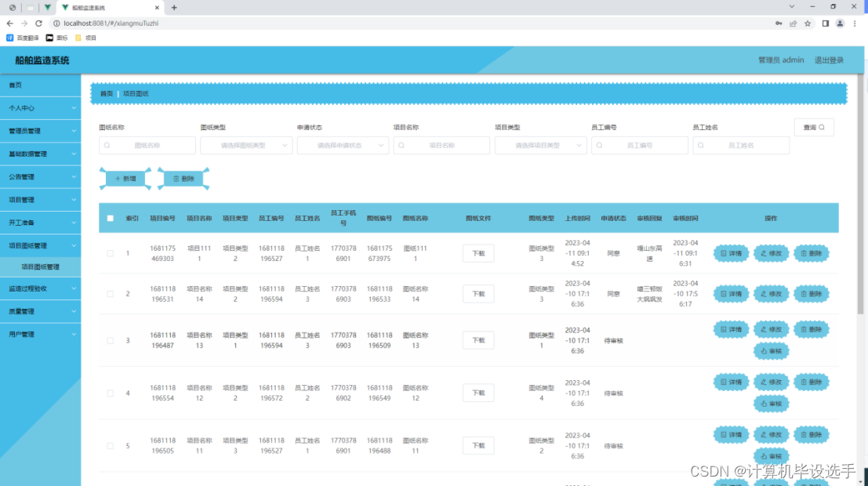The height and width of the screenshot is (486, 868).
Task: Open the 项目 bookmarks folder
Action: coord(85,38)
